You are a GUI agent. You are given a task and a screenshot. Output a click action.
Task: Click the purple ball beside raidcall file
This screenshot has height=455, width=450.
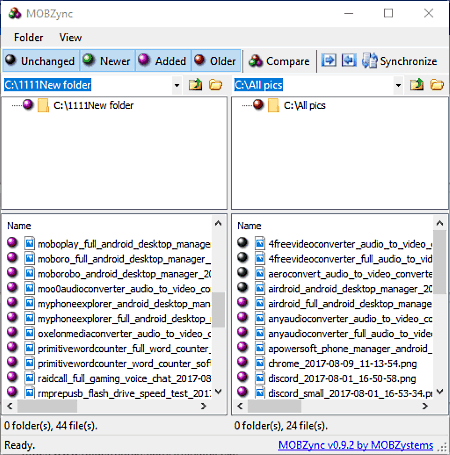[12, 377]
